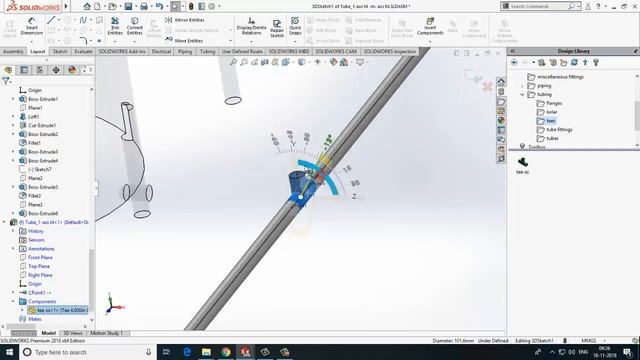Expand the Cut-Extrude1 feature
The image size is (640, 360).
(13, 125)
